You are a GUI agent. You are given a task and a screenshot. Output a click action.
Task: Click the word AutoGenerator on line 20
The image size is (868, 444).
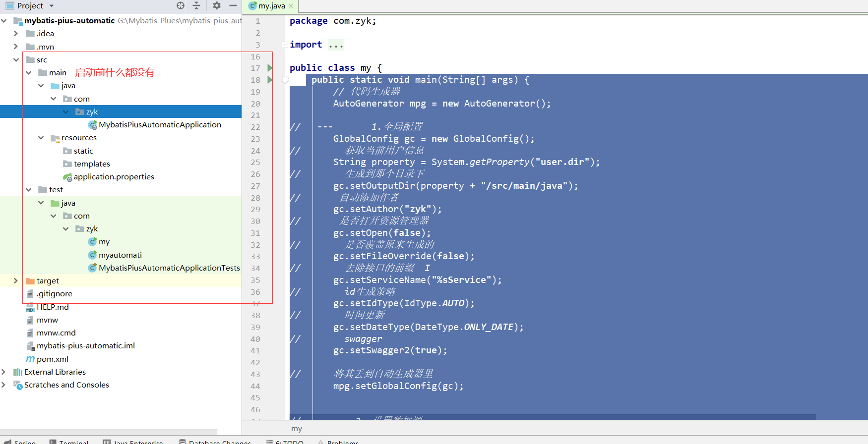(x=369, y=104)
